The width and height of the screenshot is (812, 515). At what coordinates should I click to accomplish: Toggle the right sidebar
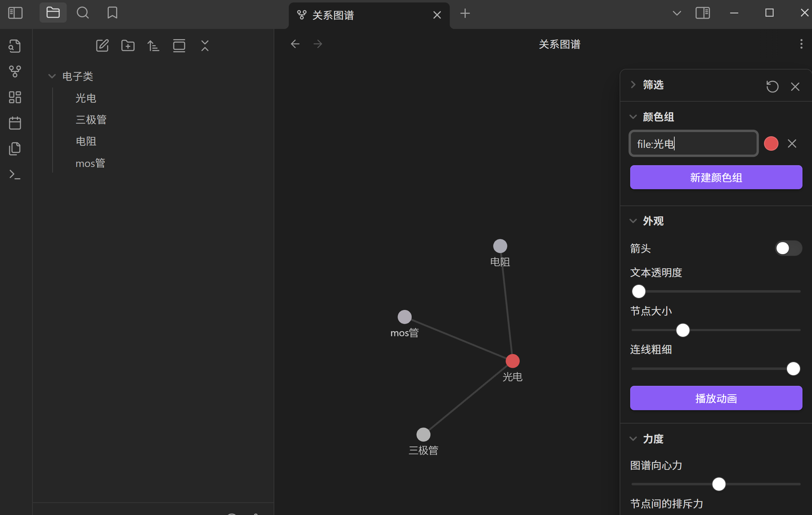703,13
